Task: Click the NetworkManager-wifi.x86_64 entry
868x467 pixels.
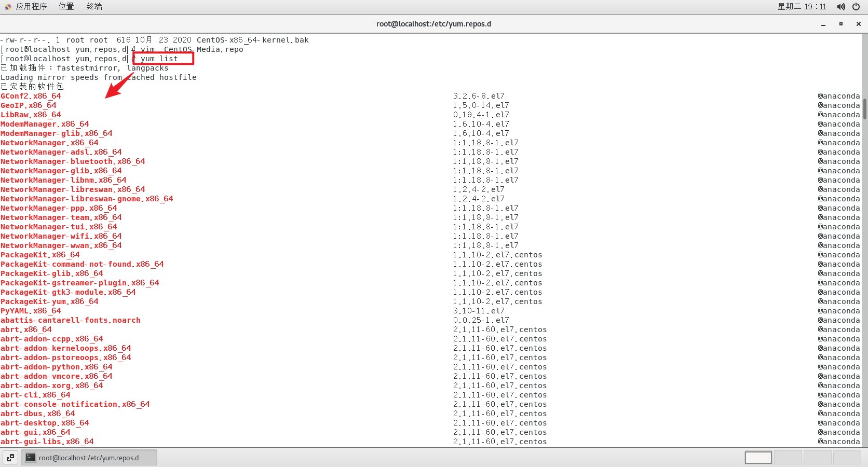Action: pos(61,236)
